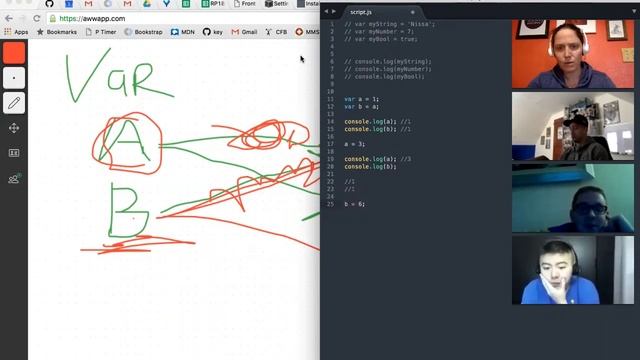Click comment '// console.log(myString);'

click(x=388, y=61)
